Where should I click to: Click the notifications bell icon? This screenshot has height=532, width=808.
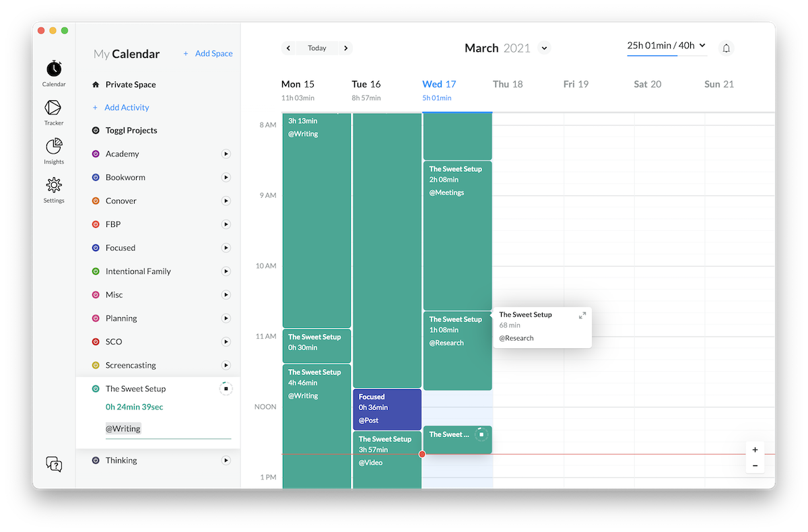coord(726,48)
